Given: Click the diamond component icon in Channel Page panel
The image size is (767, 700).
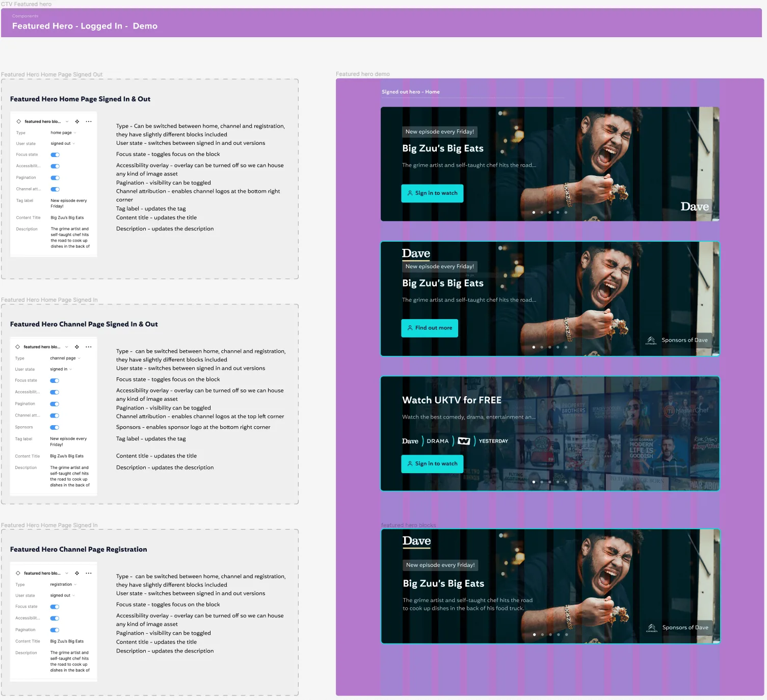Looking at the screenshot, I should pyautogui.click(x=18, y=347).
